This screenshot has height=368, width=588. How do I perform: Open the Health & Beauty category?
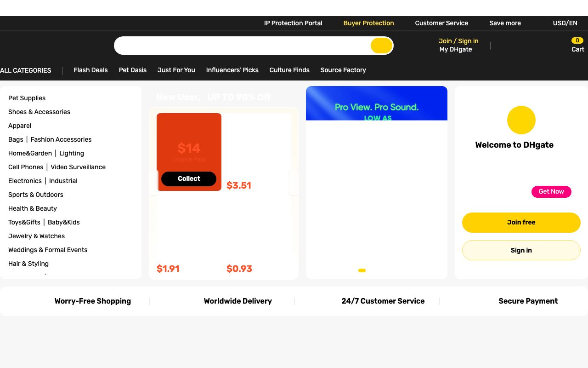pos(33,208)
